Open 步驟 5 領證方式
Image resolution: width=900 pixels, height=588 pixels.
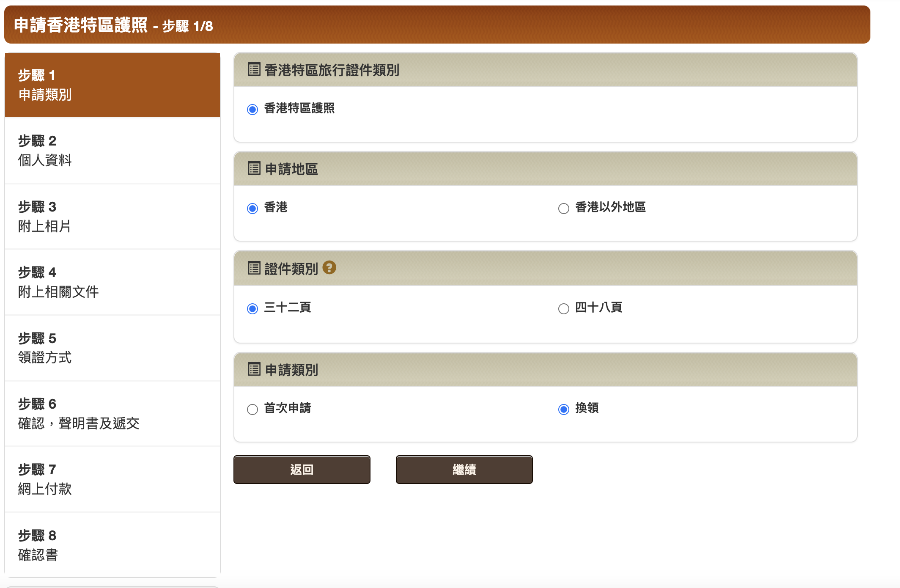click(112, 348)
